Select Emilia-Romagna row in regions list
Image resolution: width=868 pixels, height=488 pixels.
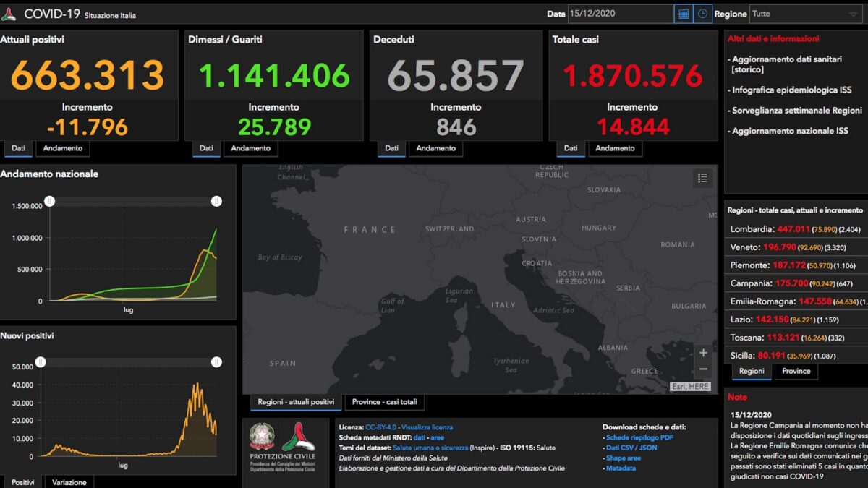(796, 301)
